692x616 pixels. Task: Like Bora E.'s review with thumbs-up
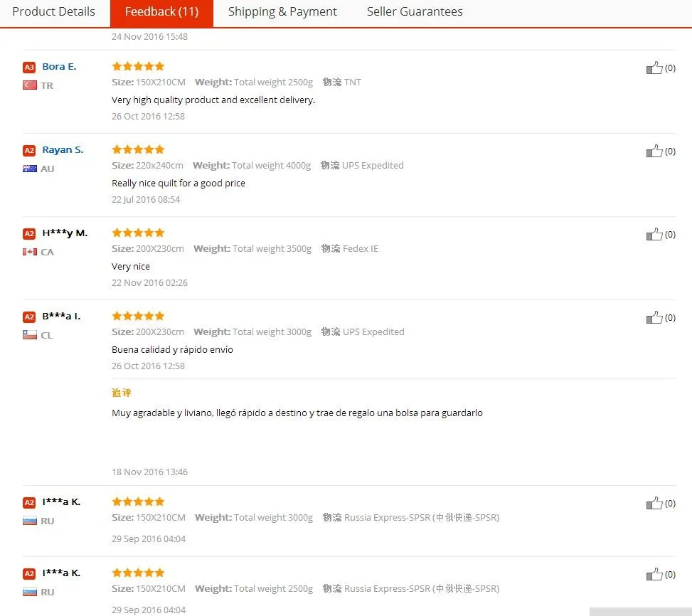[x=654, y=68]
